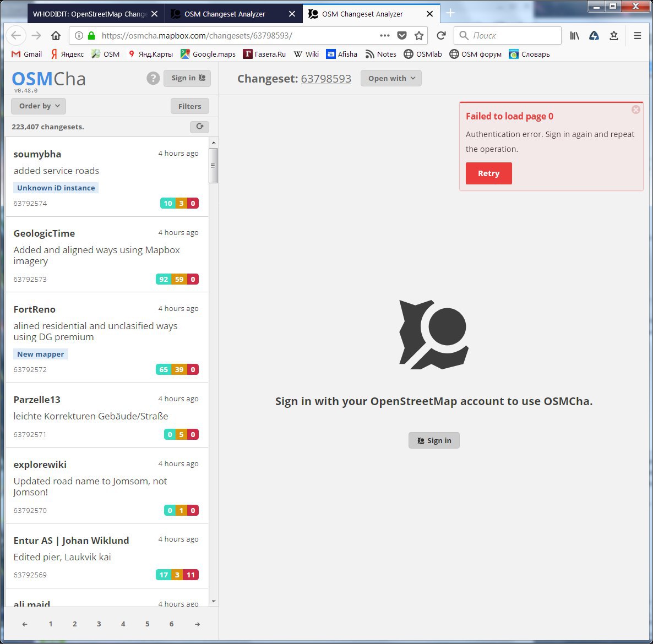
Task: Click the scrollbar down arrow in changeset list
Action: tap(214, 601)
